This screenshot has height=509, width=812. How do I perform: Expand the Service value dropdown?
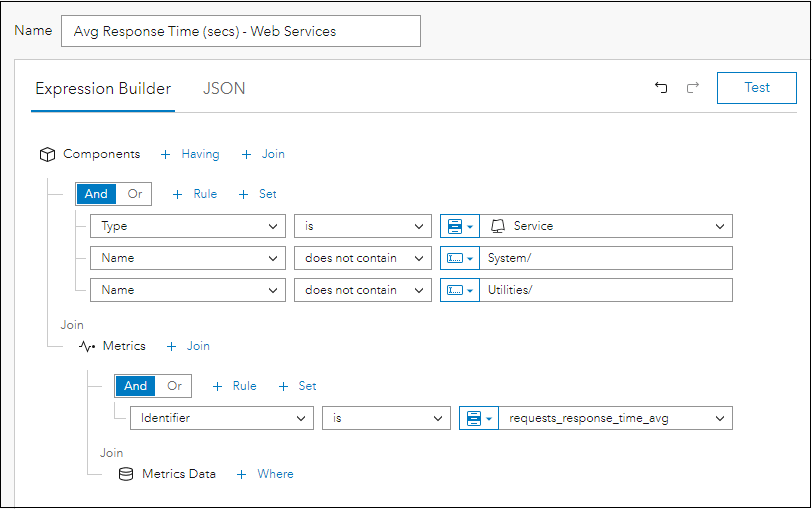pyautogui.click(x=606, y=226)
